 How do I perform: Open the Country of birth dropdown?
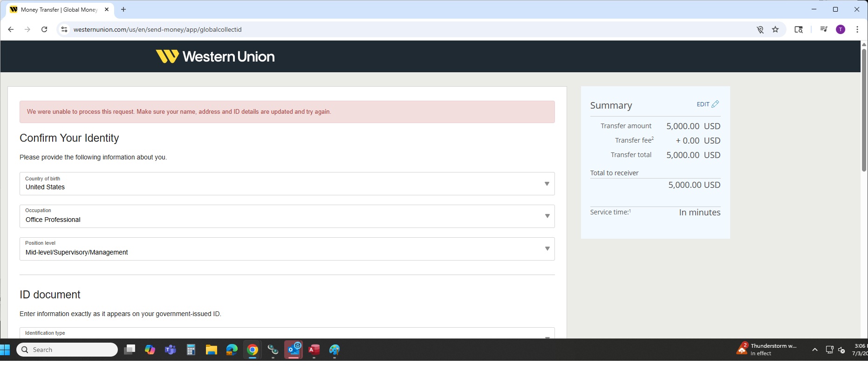(x=287, y=184)
